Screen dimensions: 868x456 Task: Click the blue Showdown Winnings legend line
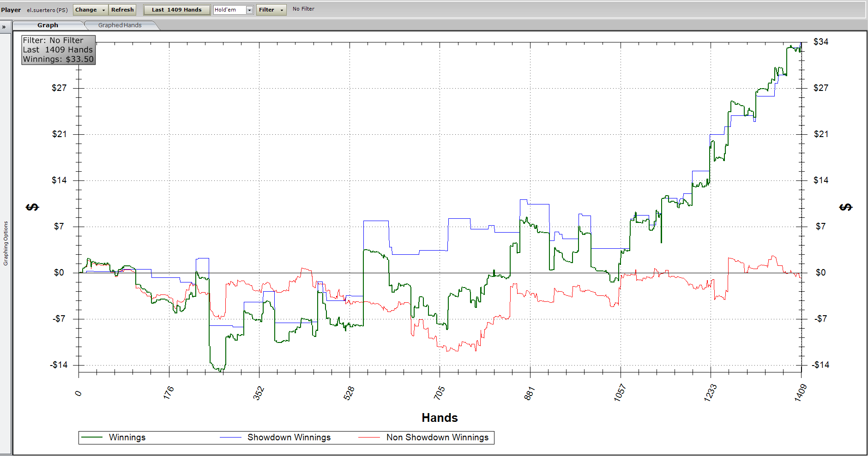(230, 437)
